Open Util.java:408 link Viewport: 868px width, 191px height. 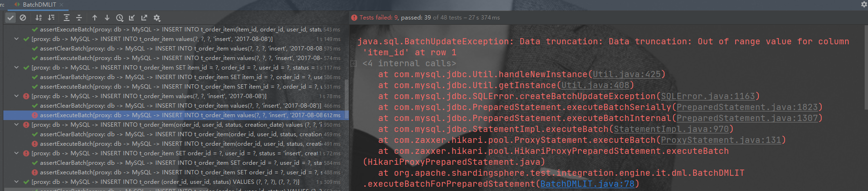click(x=595, y=85)
